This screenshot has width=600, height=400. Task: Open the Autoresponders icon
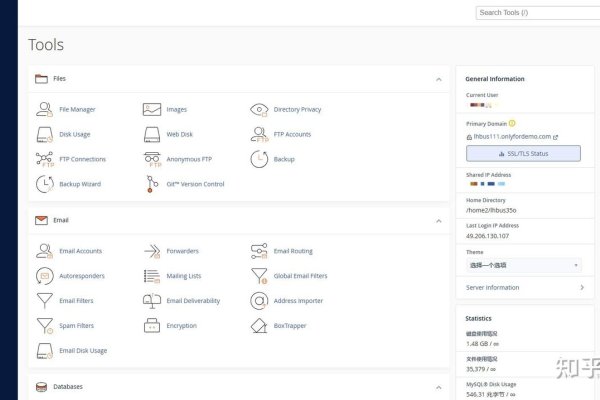pos(44,276)
